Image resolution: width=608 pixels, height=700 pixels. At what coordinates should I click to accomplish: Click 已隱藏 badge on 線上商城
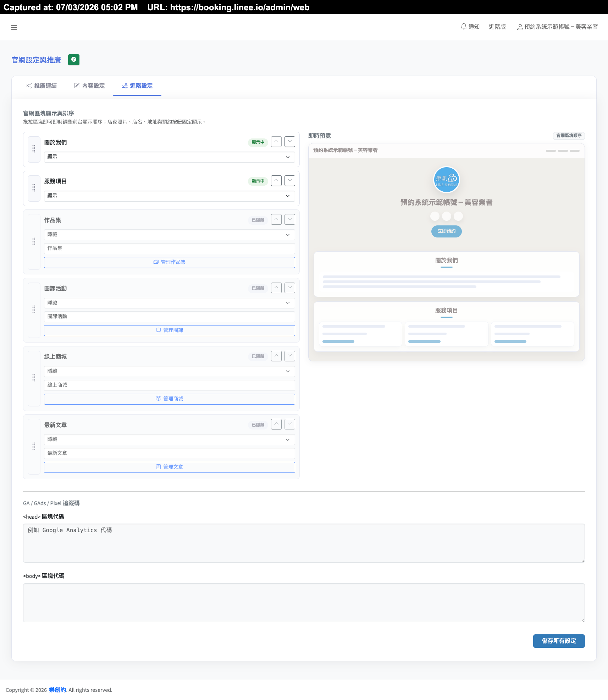click(258, 356)
